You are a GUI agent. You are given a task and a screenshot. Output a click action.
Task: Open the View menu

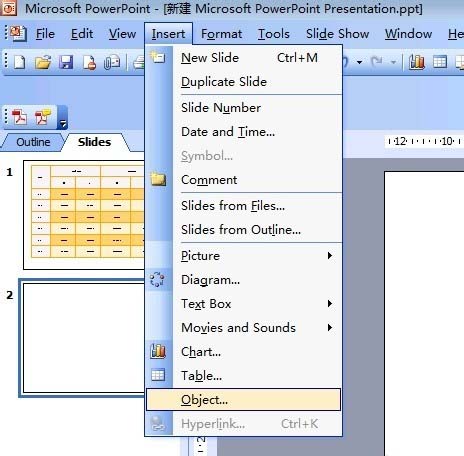click(x=122, y=34)
